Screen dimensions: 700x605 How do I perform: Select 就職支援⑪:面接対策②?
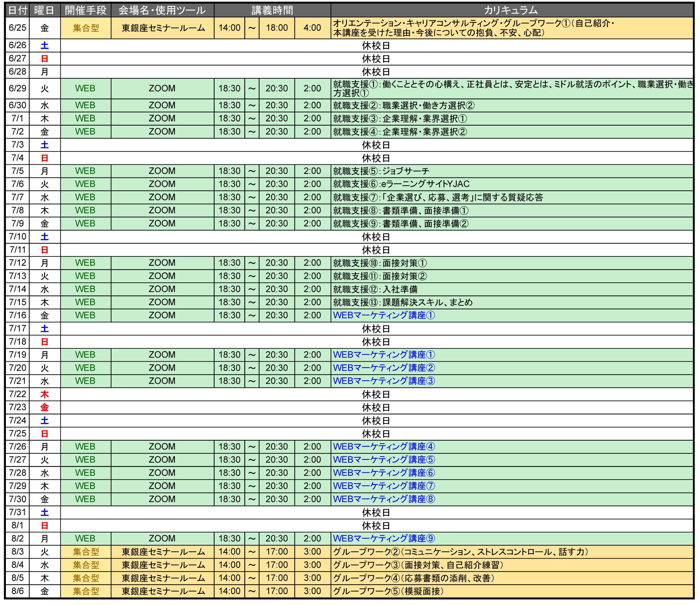tap(380, 276)
